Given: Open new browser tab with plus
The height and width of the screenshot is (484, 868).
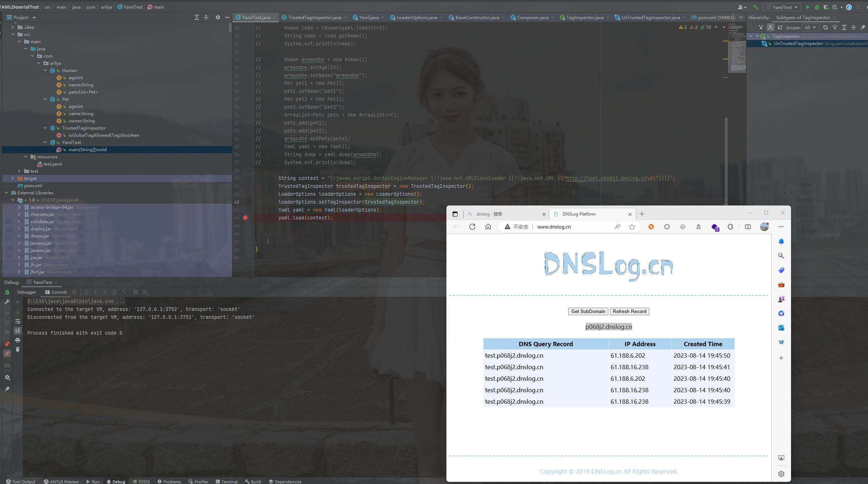Looking at the screenshot, I should point(642,214).
